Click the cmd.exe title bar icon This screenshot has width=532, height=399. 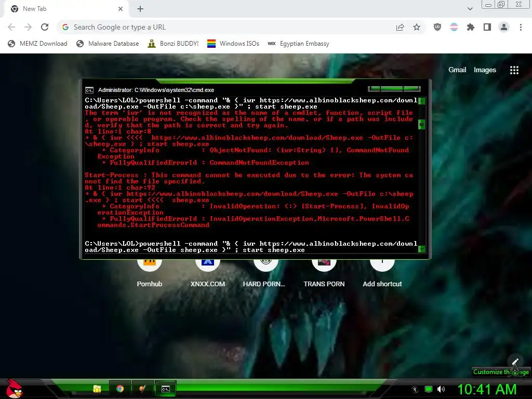tap(89, 90)
